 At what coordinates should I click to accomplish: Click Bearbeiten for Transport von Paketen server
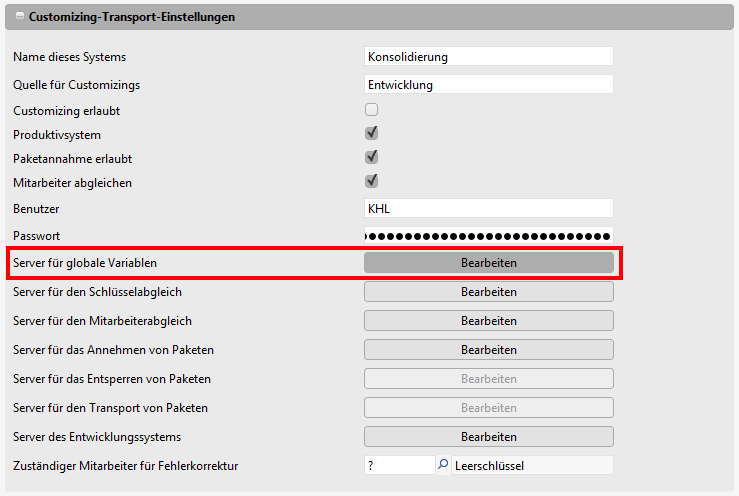click(488, 408)
